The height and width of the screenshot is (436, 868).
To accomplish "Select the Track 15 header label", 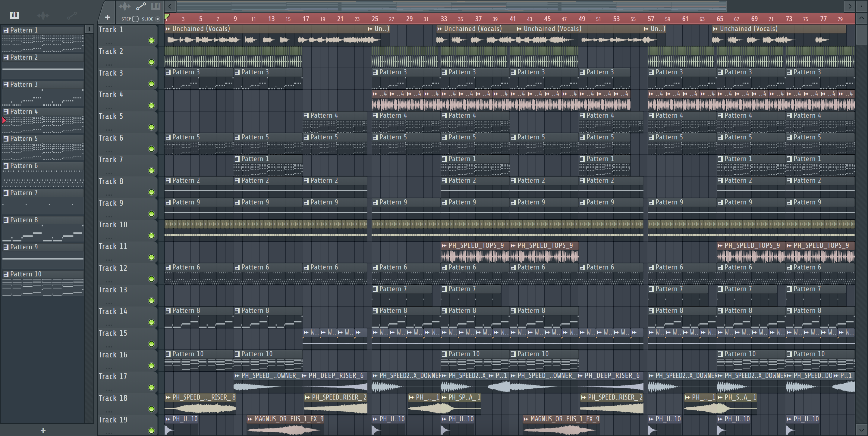I will [x=113, y=333].
